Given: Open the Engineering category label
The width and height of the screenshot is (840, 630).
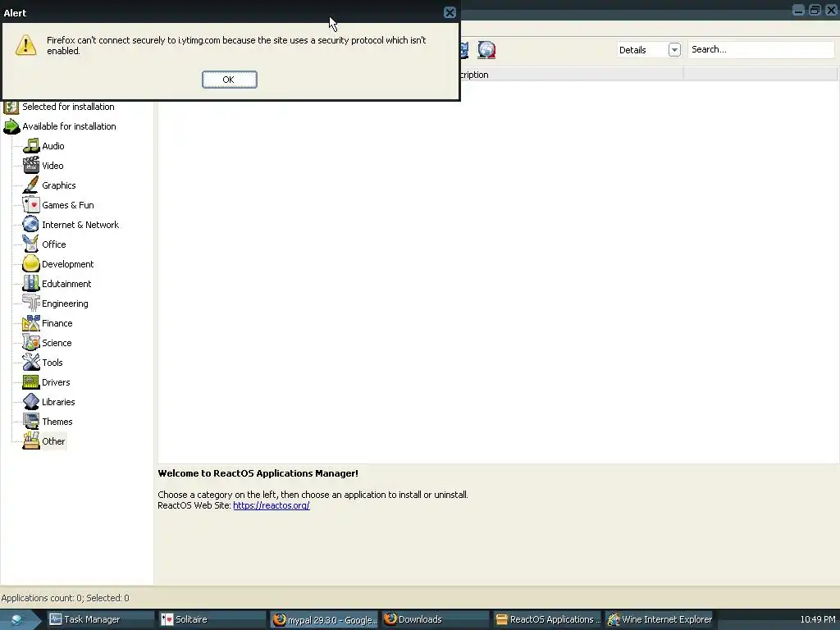Looking at the screenshot, I should (65, 304).
